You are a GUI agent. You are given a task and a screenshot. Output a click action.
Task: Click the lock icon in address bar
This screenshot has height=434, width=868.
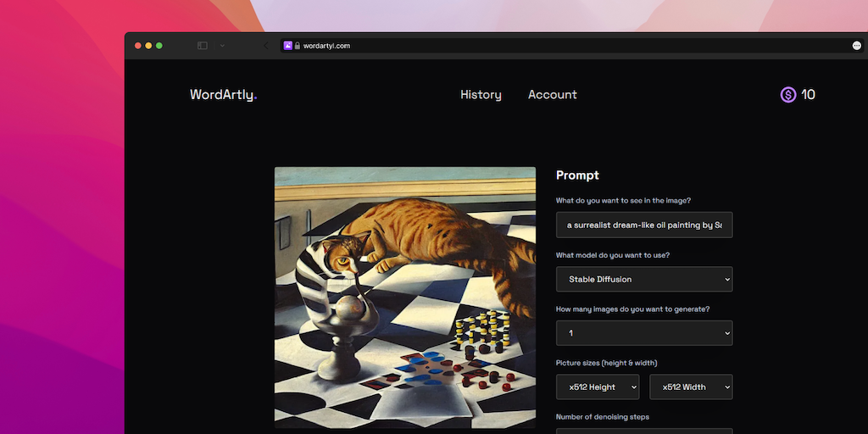point(298,46)
